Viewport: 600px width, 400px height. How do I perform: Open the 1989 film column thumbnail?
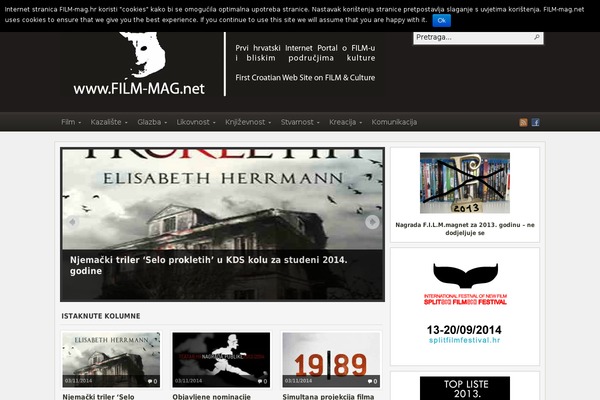(331, 359)
